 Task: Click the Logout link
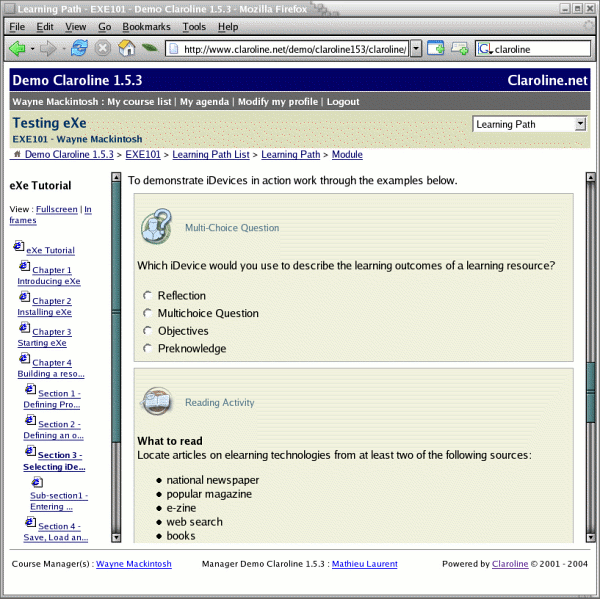pos(343,101)
